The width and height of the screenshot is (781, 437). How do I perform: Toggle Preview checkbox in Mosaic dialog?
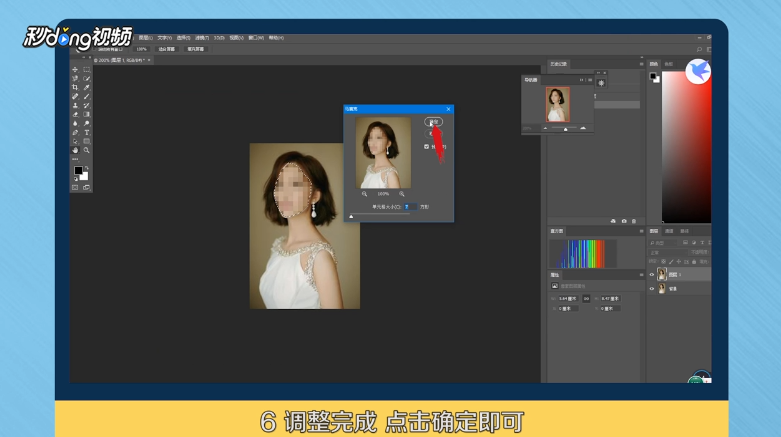426,146
